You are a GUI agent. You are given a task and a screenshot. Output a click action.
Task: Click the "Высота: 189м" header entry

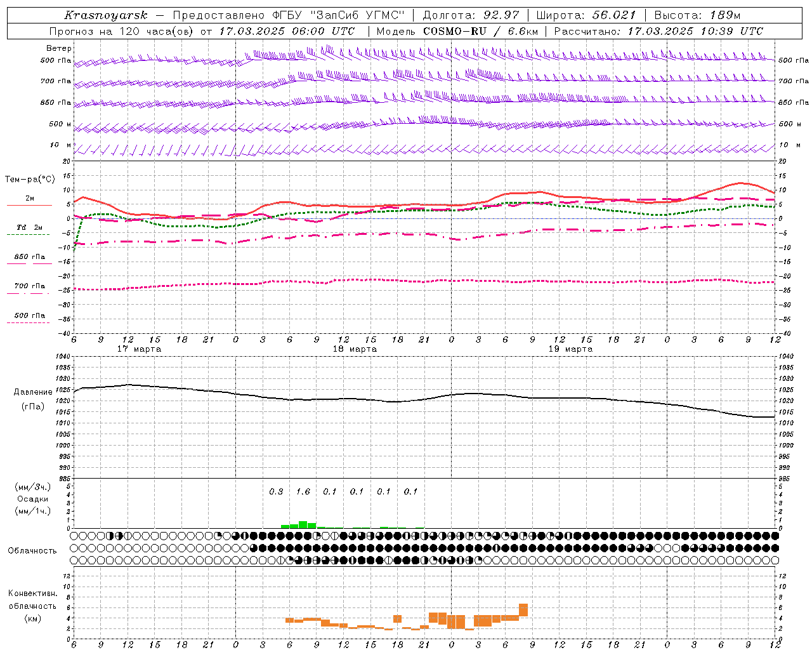[x=697, y=15]
